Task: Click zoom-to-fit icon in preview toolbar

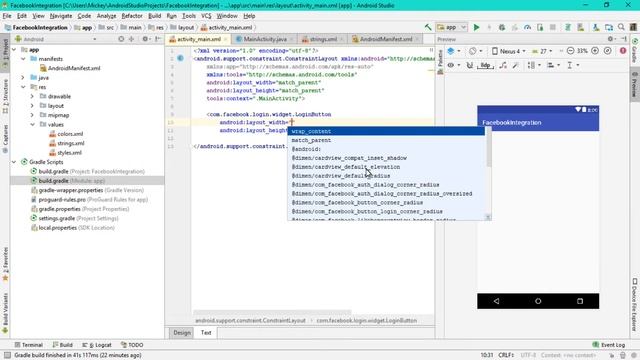Action: point(608,51)
